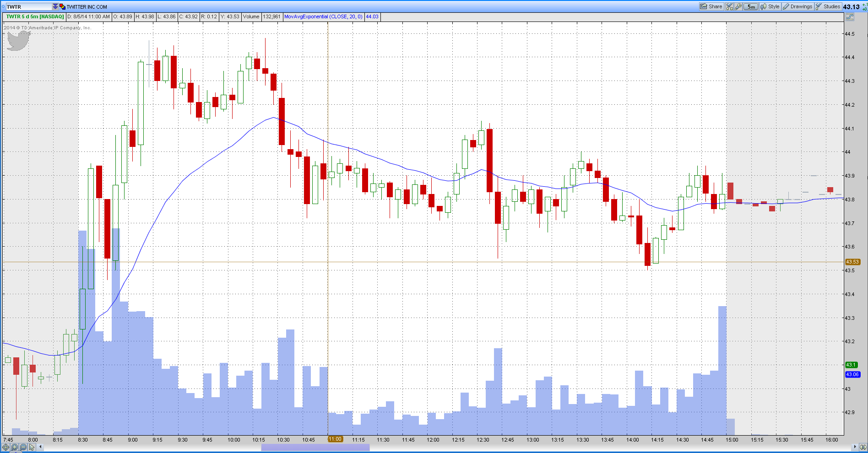Screen dimensions: 868x453
Task: Click the 11:00 highlighted time marker
Action: [x=335, y=439]
